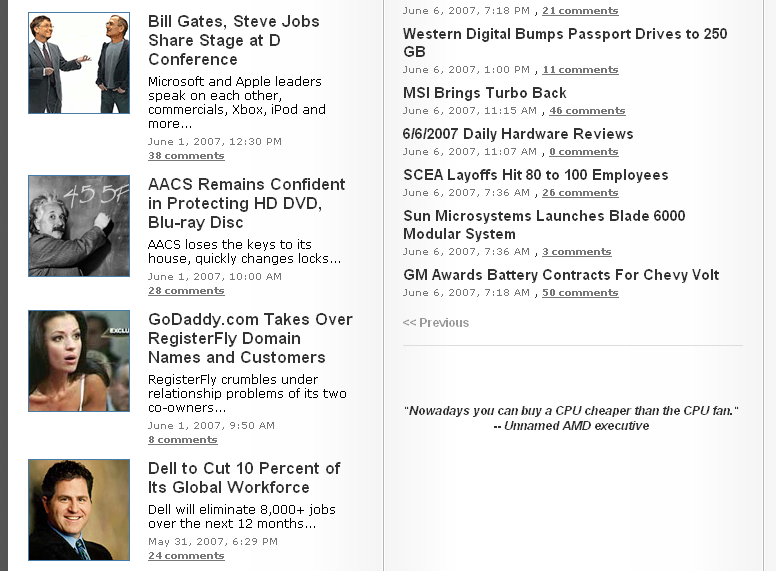Open 'Bill Gates, Steve Jobs Share Stage' headline
Screen dimensions: 776x571
(x=234, y=40)
